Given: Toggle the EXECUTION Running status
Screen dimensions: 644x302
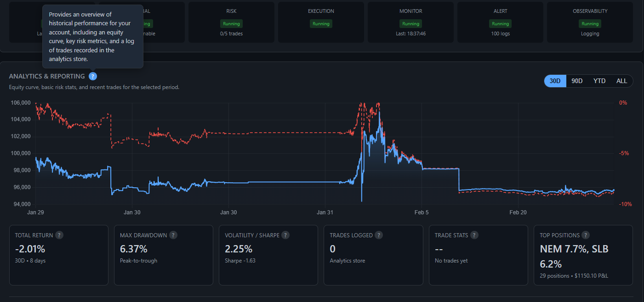Looking at the screenshot, I should coord(321,23).
